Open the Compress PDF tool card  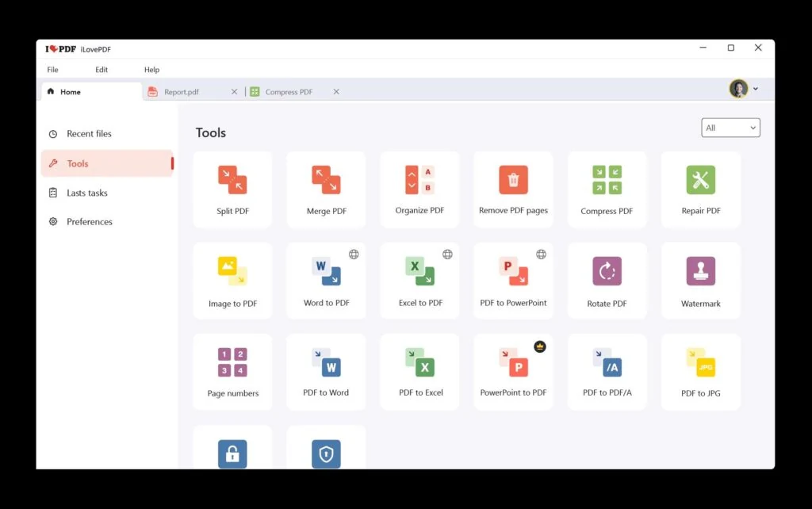click(x=607, y=189)
